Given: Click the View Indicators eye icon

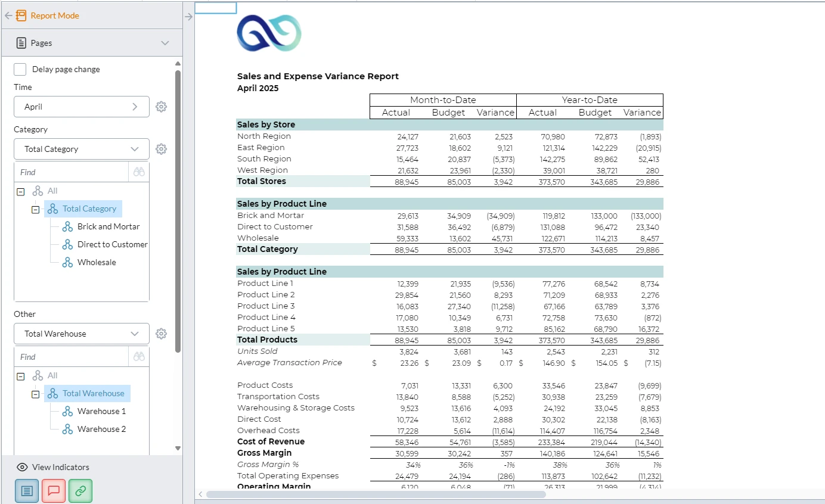Looking at the screenshot, I should coord(23,467).
